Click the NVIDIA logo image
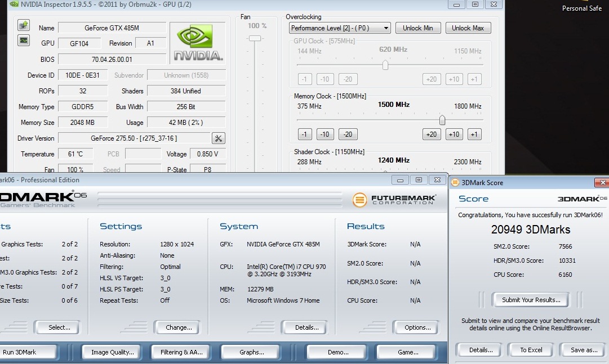Screen dimensions: 609x364 pyautogui.click(x=198, y=43)
